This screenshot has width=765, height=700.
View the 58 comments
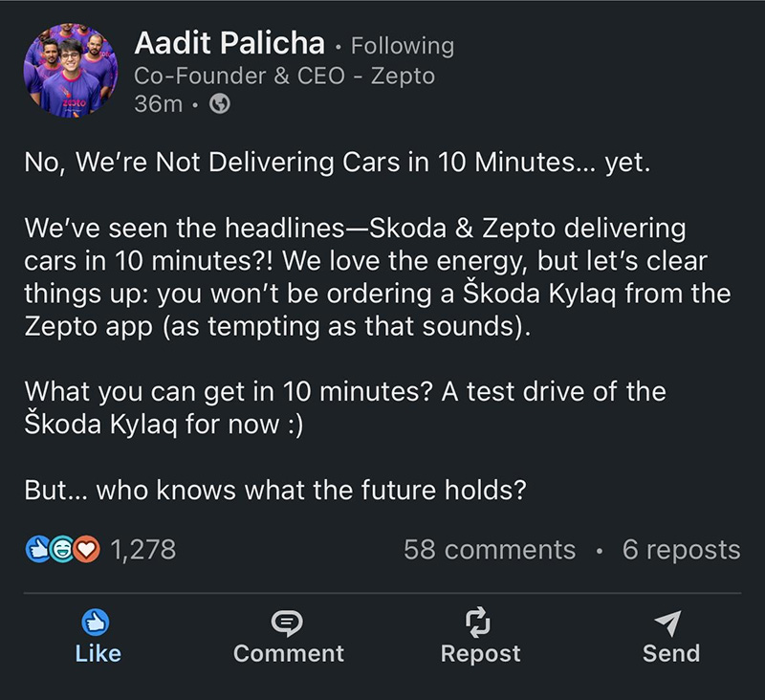490,550
